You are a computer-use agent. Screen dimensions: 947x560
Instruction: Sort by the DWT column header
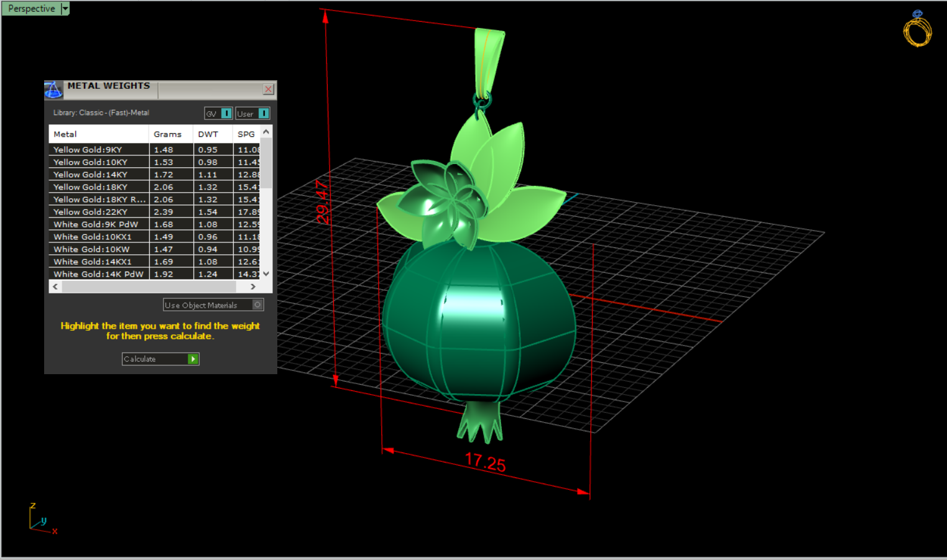(208, 134)
